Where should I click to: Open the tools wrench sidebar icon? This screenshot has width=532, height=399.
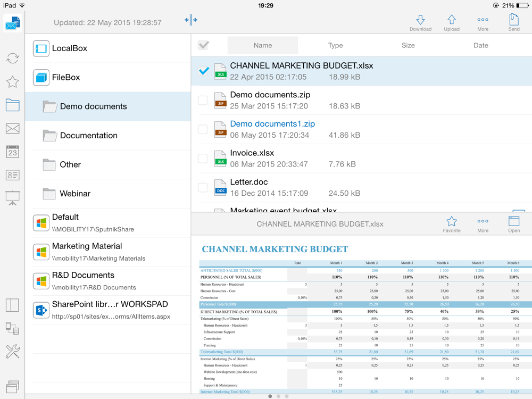click(12, 351)
